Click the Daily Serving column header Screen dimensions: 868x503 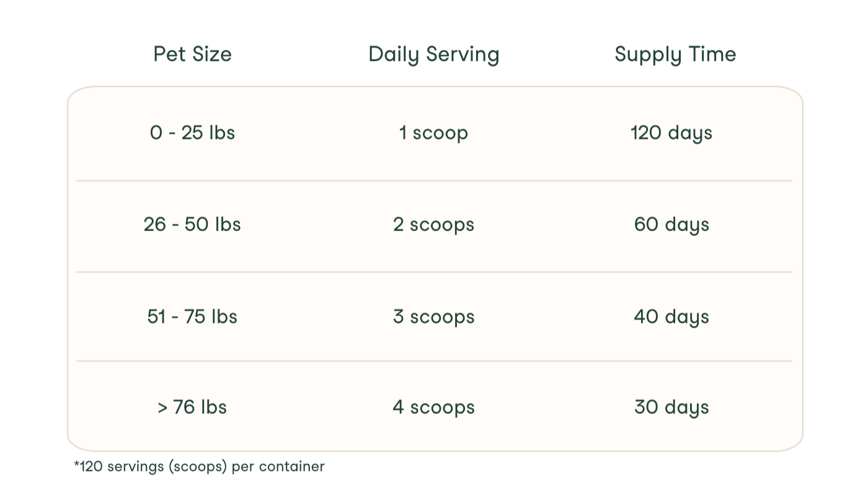pos(433,55)
